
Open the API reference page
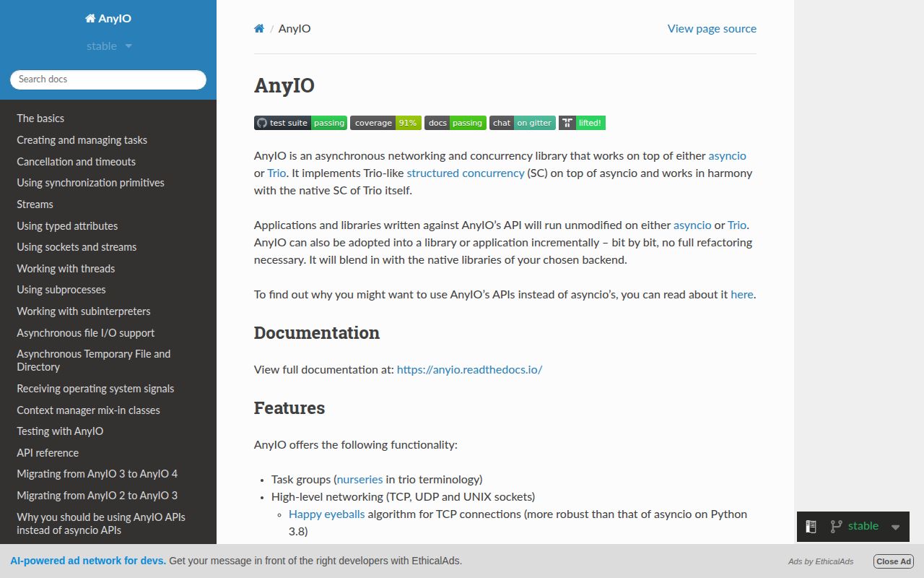[x=108, y=453]
